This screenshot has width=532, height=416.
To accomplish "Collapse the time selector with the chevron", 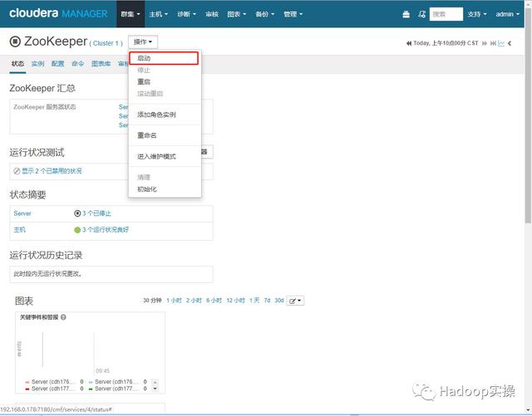I will pyautogui.click(x=510, y=43).
